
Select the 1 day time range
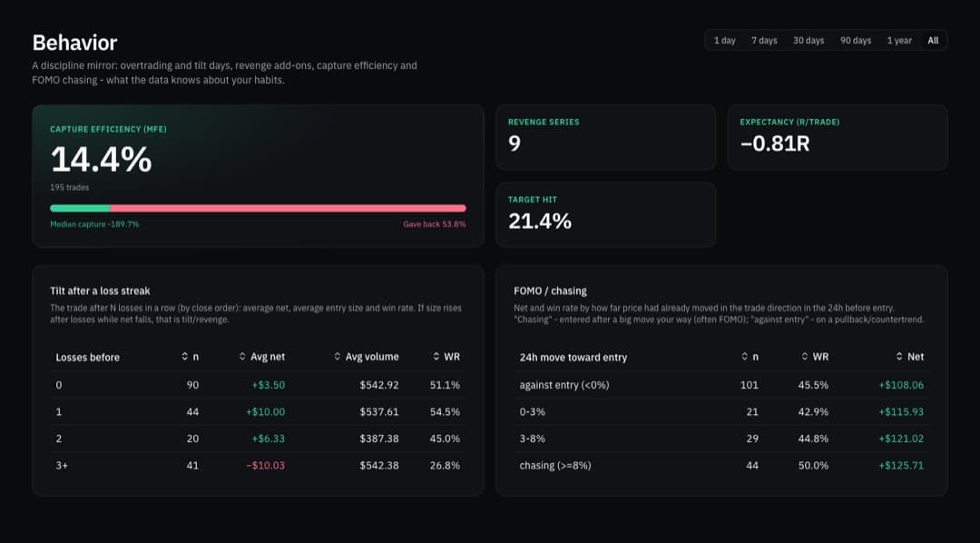[x=724, y=40]
